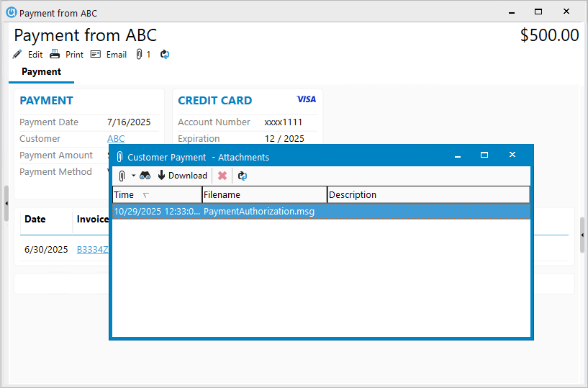Expand the dropdown arrow next to paperclip
The width and height of the screenshot is (588, 388).
click(133, 176)
